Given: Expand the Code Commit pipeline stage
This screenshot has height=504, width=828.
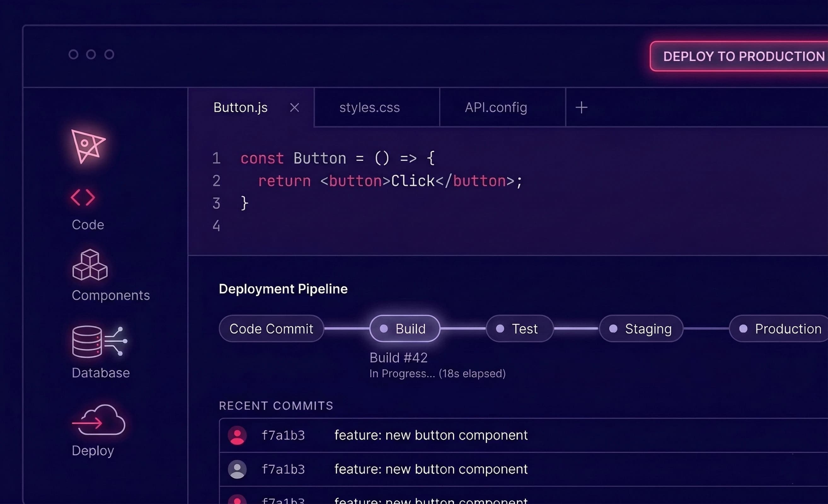Looking at the screenshot, I should coord(271,329).
